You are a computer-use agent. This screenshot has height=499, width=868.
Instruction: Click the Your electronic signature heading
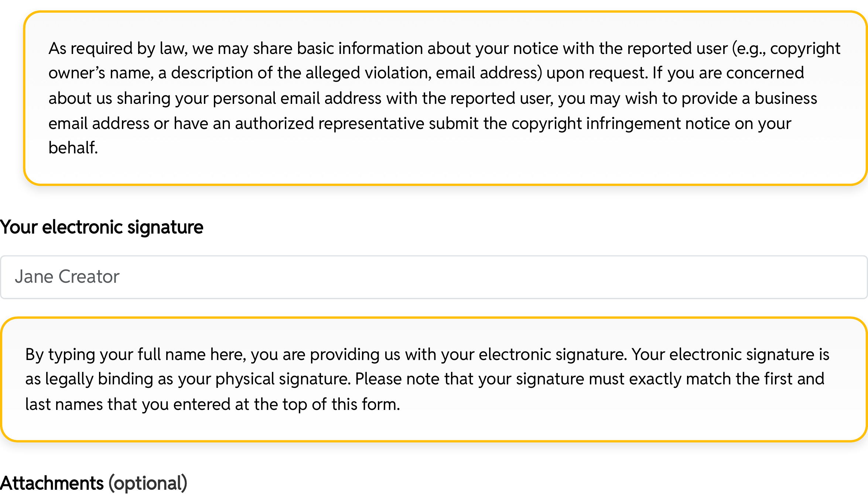coord(102,227)
